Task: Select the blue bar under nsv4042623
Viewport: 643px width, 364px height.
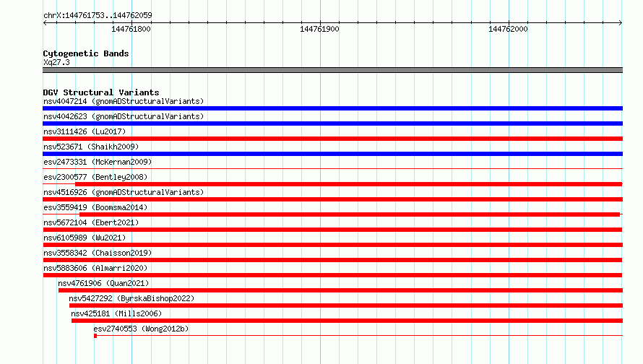Action: click(x=332, y=123)
